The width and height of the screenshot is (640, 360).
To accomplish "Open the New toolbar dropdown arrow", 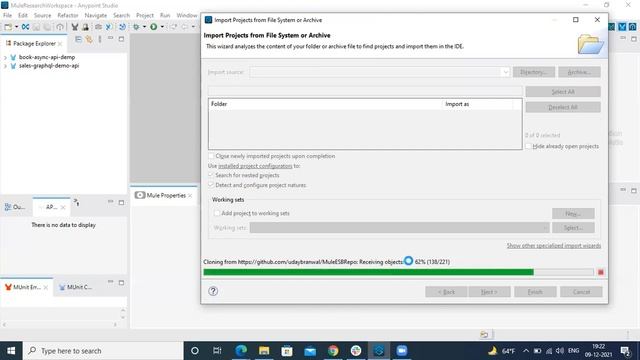I will click(x=17, y=27).
